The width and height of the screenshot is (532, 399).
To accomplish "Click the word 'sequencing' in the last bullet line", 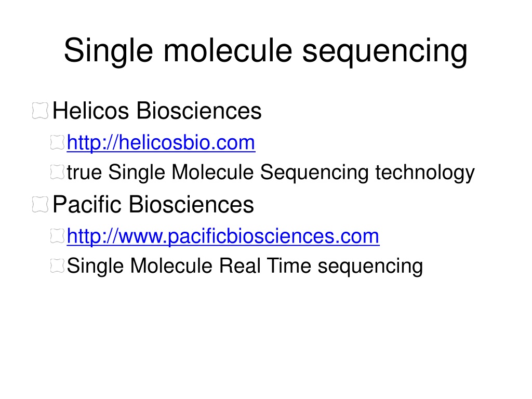I will coord(370,267).
